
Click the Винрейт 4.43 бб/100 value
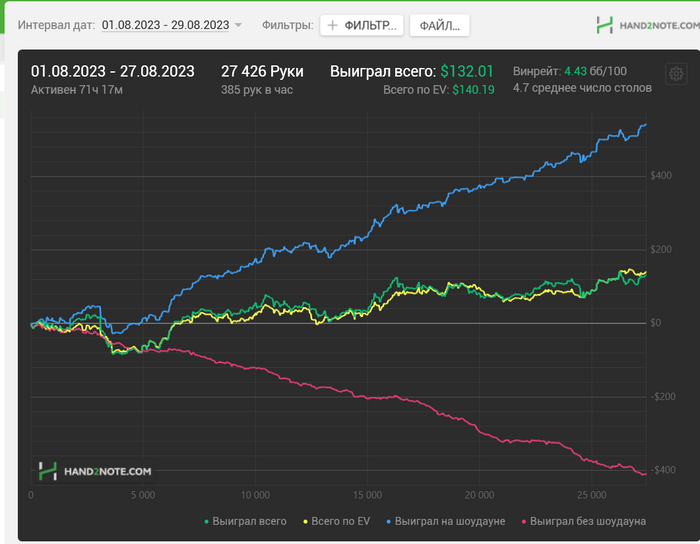570,71
